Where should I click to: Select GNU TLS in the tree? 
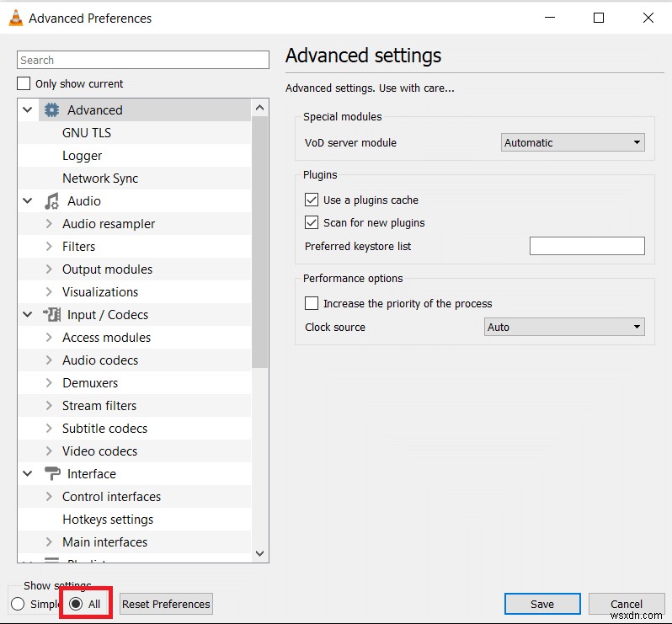[87, 133]
